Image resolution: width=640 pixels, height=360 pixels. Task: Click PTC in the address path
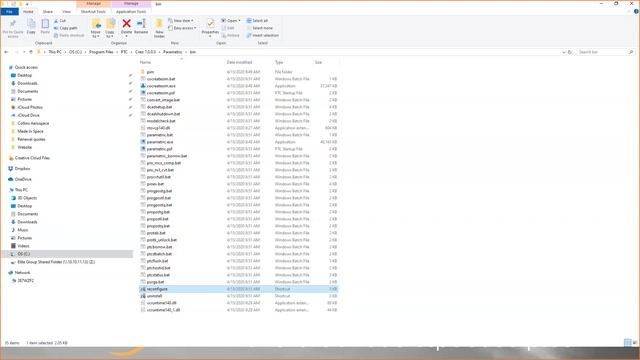point(124,52)
